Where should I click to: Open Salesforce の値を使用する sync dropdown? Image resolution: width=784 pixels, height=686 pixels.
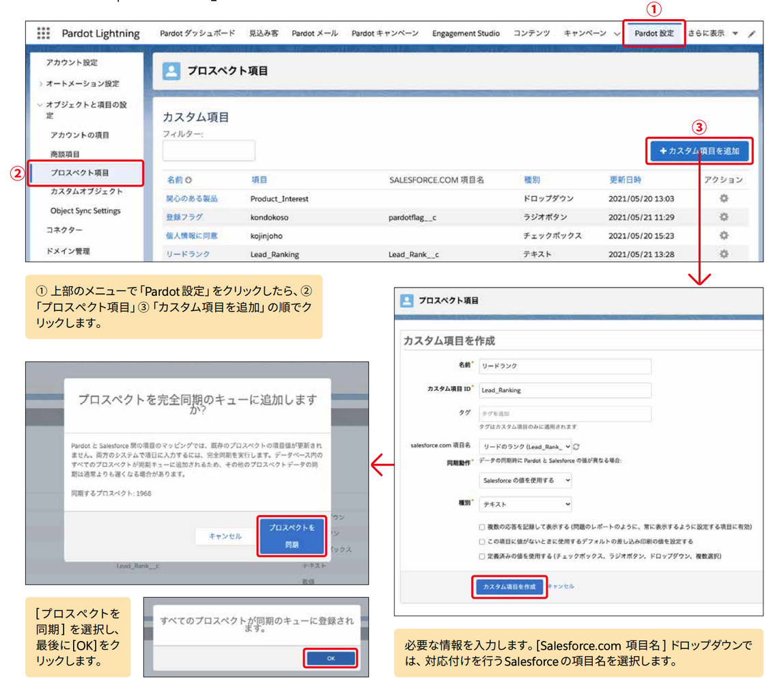[525, 480]
